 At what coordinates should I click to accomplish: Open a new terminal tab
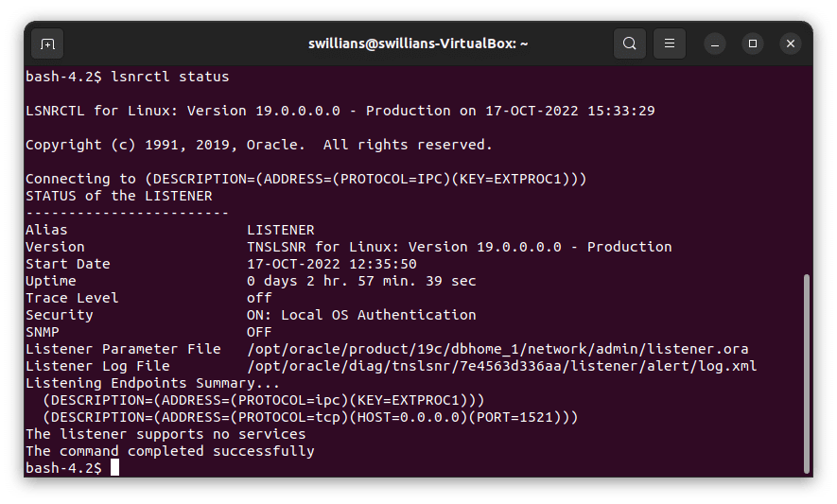click(x=48, y=43)
